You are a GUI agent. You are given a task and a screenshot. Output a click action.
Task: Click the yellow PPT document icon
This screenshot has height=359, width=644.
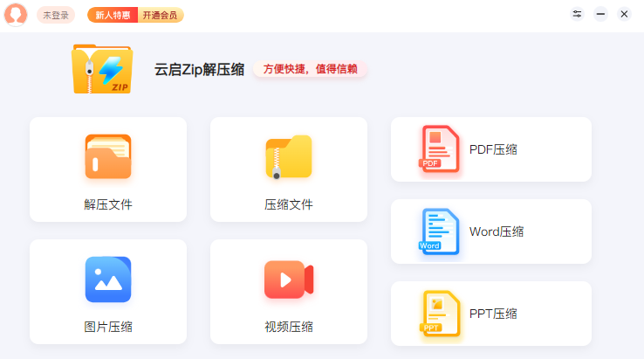pyautogui.click(x=439, y=313)
